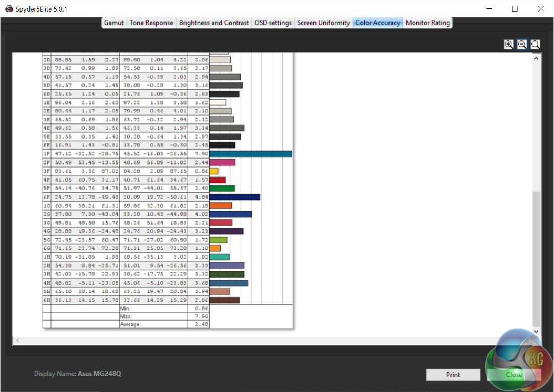Click the Close button
554x392 pixels.
514,375
